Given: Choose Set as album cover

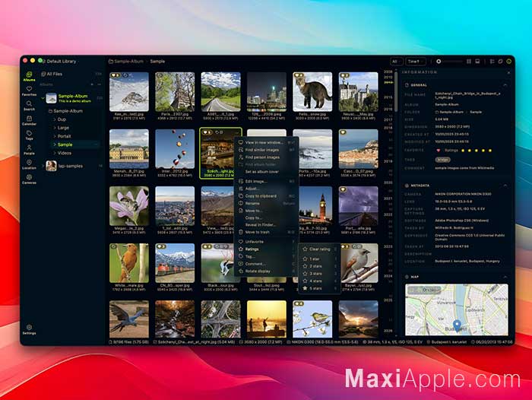Looking at the screenshot, I should pos(266,172).
